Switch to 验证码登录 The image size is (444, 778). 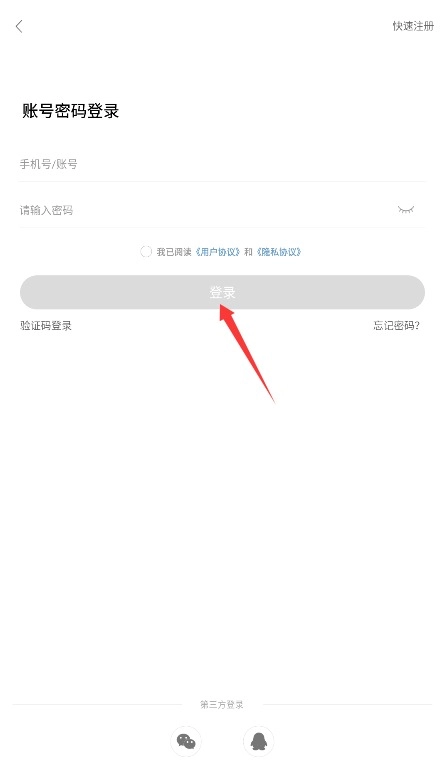(x=46, y=325)
